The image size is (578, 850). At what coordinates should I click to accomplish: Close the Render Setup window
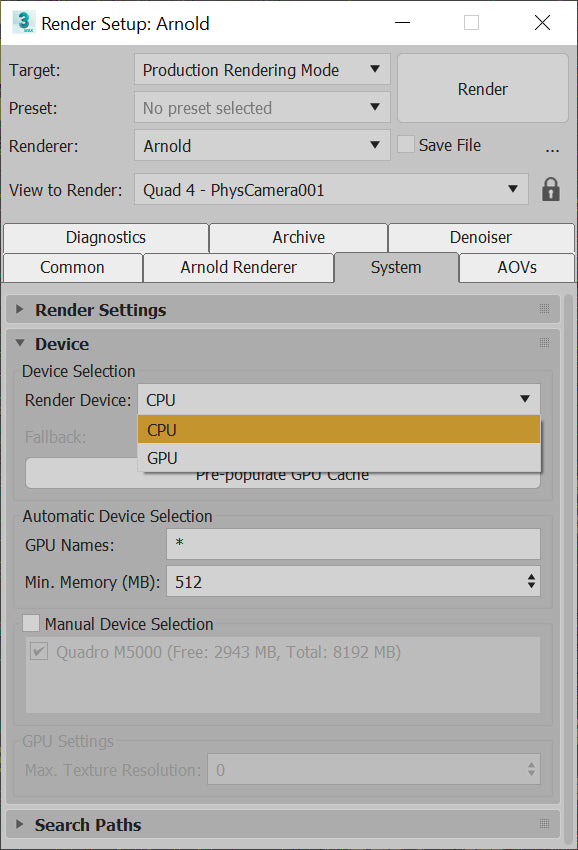(542, 23)
